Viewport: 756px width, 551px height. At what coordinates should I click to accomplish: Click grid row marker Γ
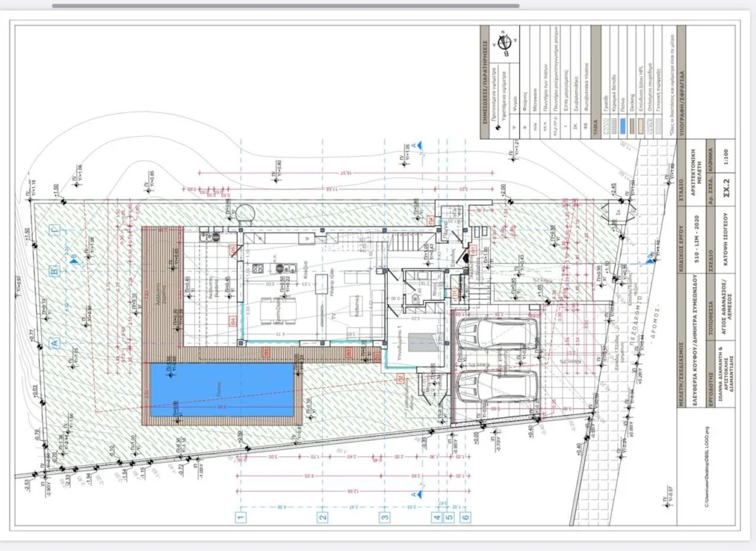tap(55, 230)
